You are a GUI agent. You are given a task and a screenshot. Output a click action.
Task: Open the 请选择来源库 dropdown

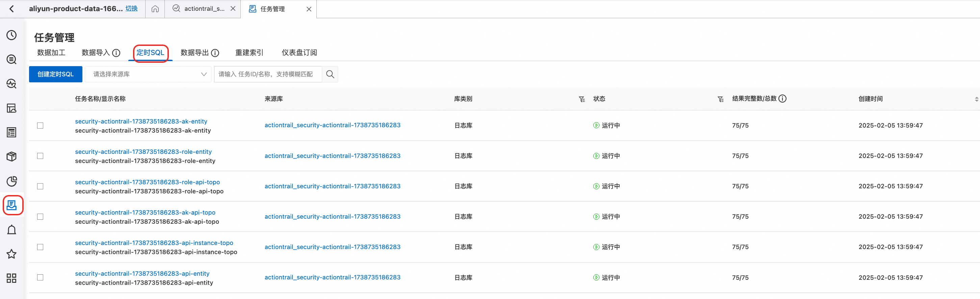pos(148,74)
